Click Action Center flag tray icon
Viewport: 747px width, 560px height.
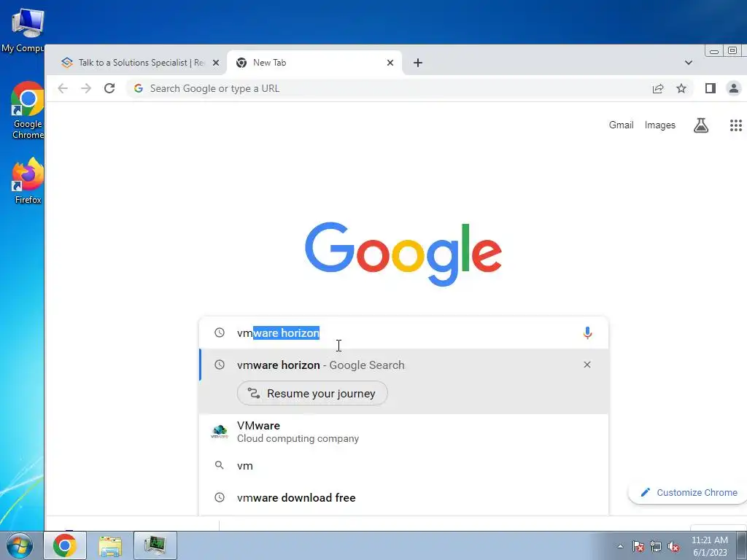click(638, 547)
